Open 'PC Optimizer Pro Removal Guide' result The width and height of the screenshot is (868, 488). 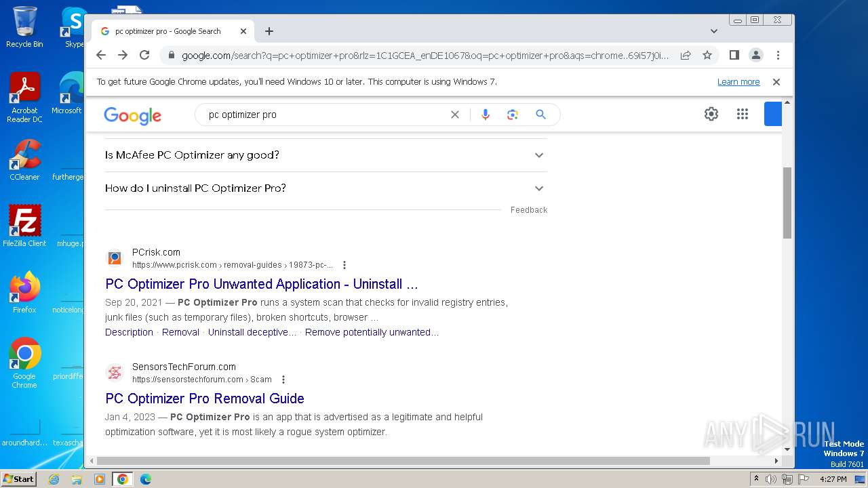[205, 399]
